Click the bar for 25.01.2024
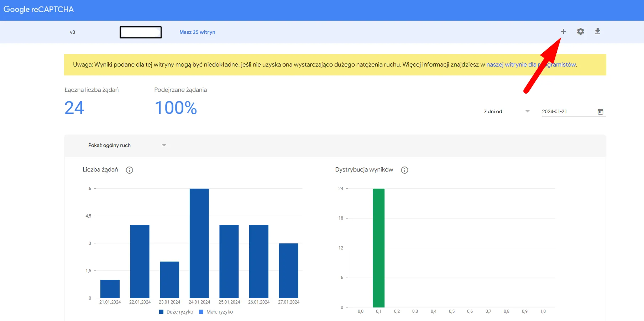This screenshot has width=644, height=321. 229,261
